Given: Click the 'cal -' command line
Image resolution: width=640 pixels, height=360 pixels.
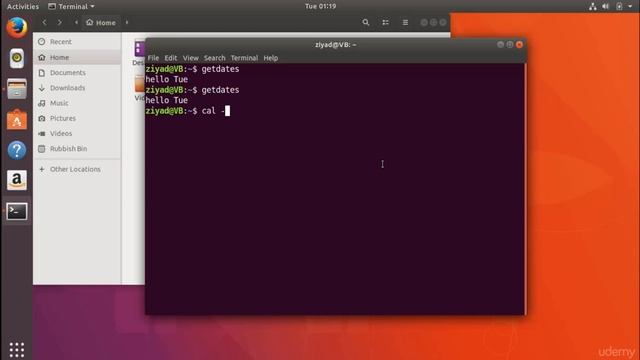Looking at the screenshot, I should [188, 111].
